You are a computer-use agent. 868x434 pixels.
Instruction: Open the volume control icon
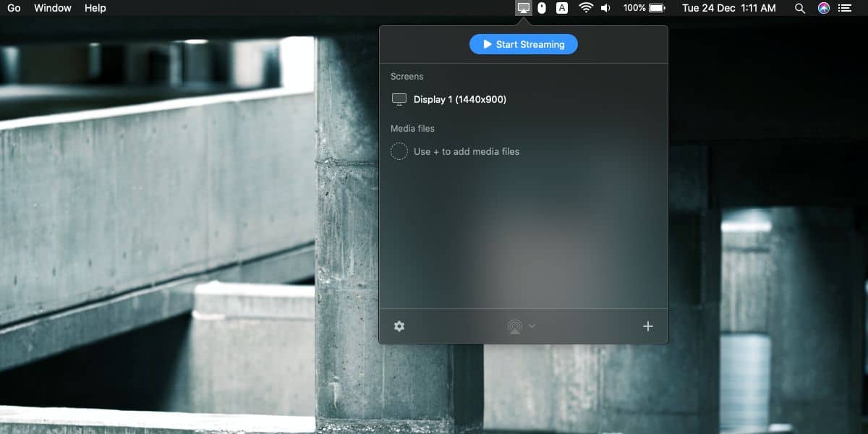tap(605, 8)
